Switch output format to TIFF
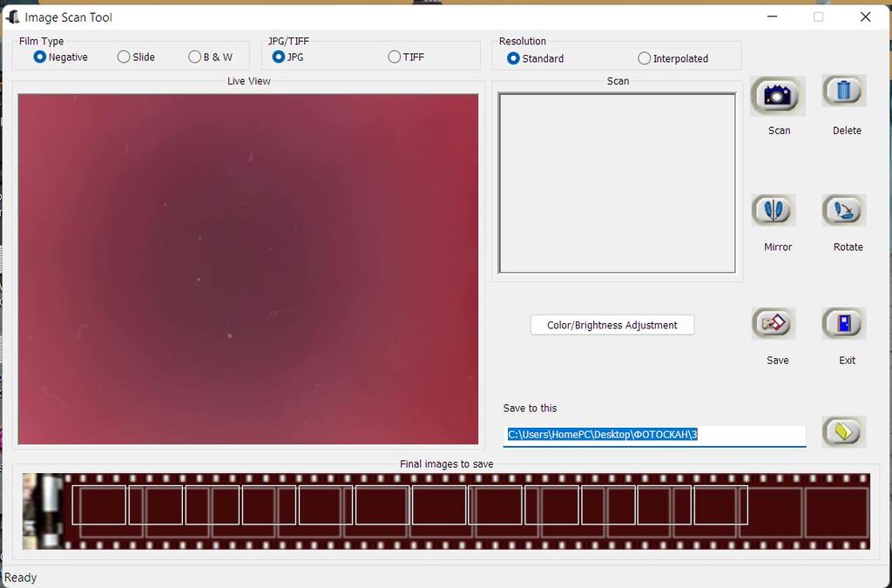The image size is (892, 588). [395, 57]
